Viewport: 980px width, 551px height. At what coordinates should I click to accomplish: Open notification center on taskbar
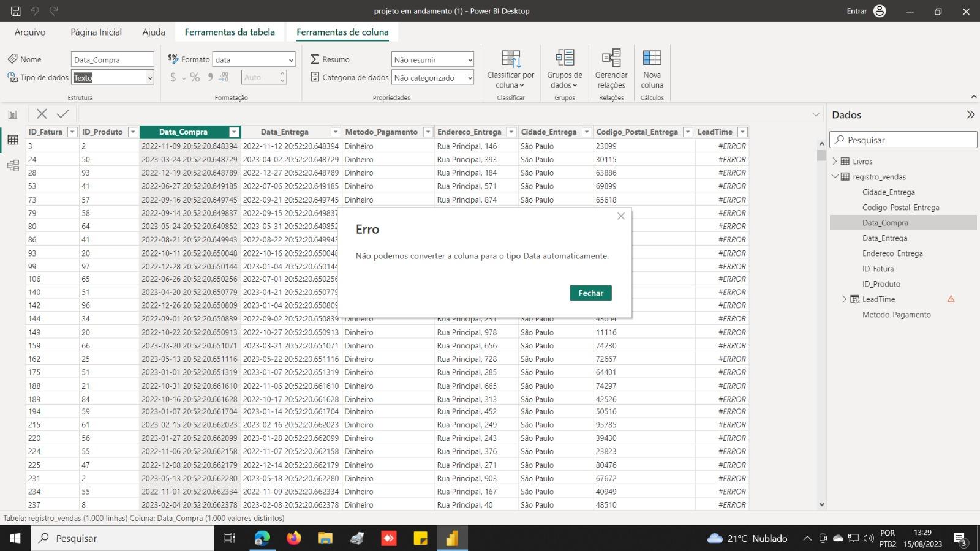coord(960,539)
